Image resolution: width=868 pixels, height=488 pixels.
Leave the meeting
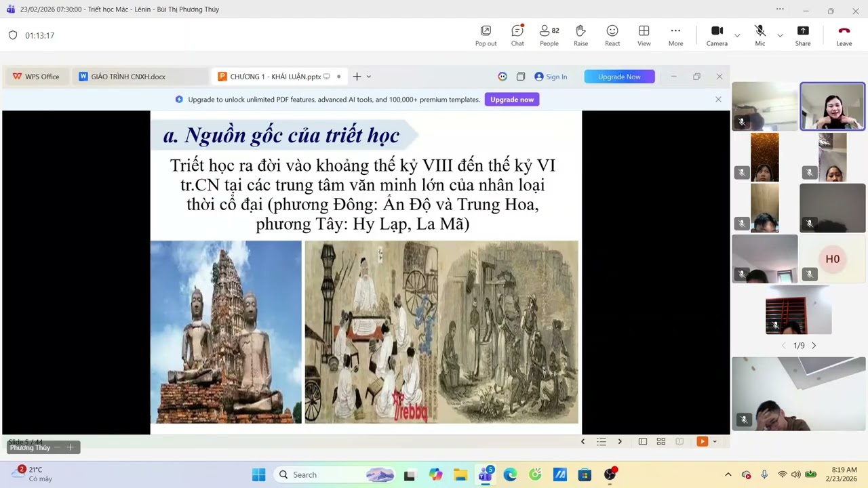(x=844, y=36)
